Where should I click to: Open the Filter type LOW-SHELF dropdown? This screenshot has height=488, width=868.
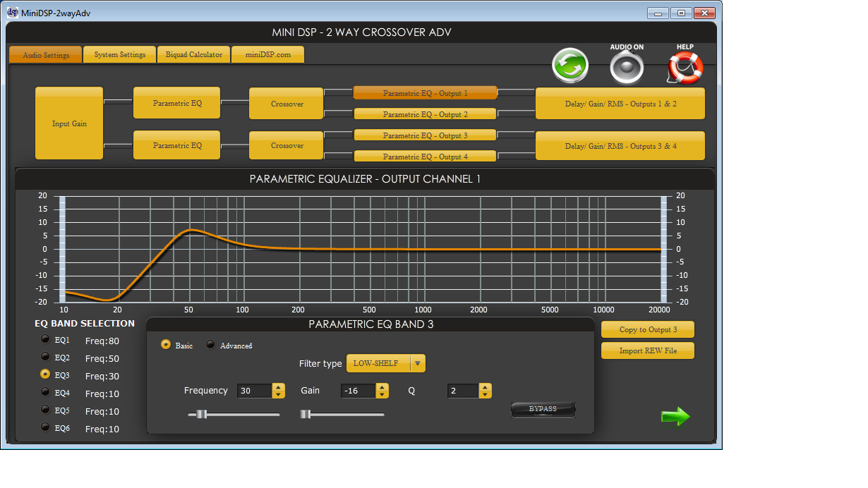[x=386, y=363]
